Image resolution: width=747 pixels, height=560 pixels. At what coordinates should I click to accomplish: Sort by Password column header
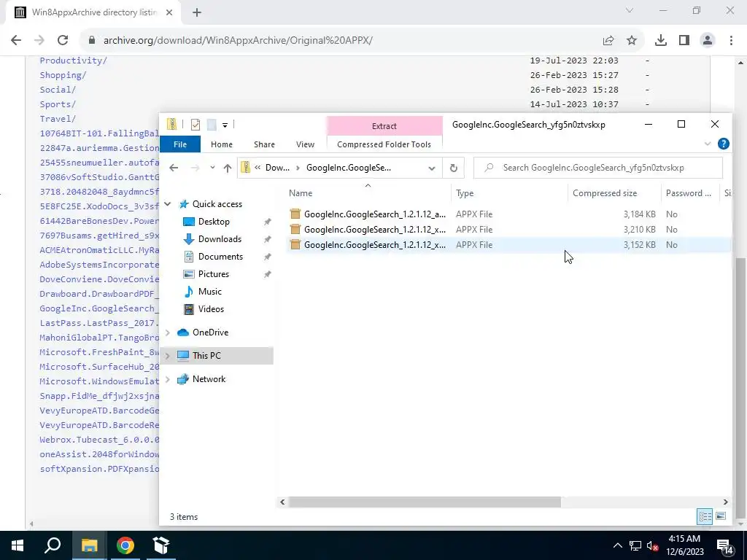pyautogui.click(x=688, y=193)
